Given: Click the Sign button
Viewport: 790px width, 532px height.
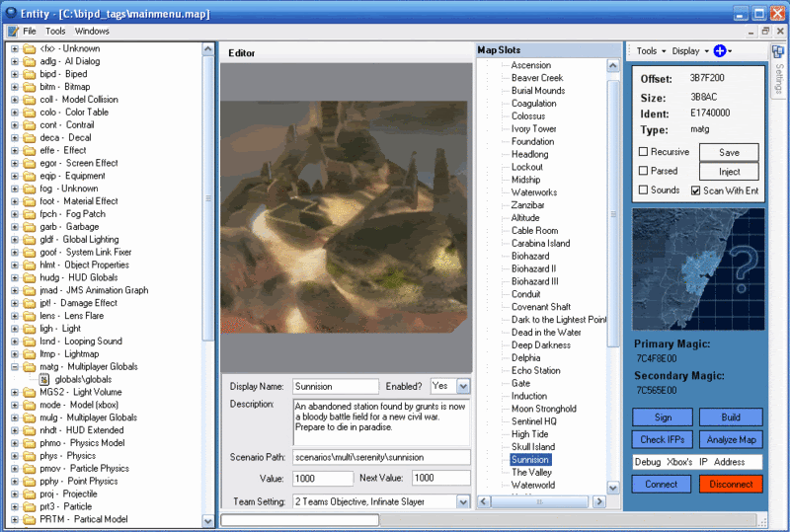Looking at the screenshot, I should (663, 418).
